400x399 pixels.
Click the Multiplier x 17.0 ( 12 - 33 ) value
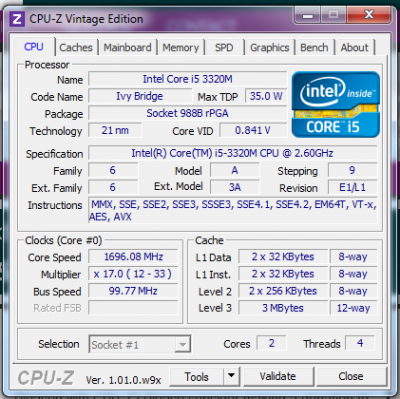(133, 274)
